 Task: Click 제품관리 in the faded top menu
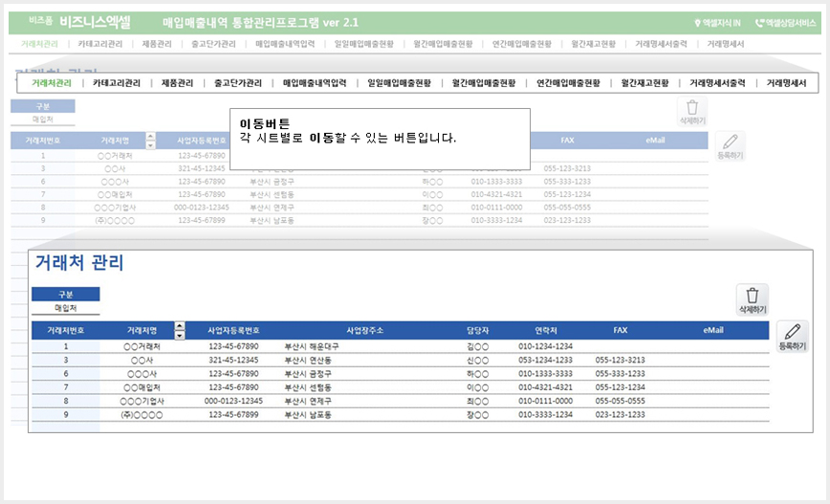click(x=157, y=44)
